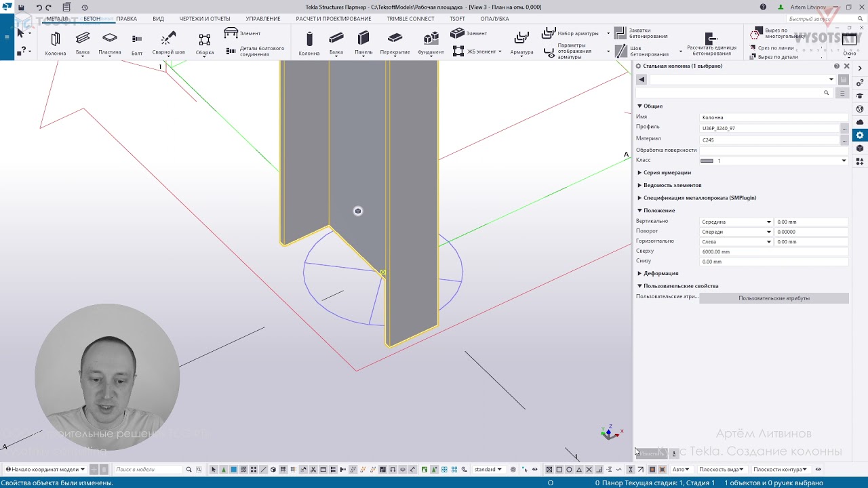Open the standard selection filter dropdown
868x488 pixels.
(488, 469)
